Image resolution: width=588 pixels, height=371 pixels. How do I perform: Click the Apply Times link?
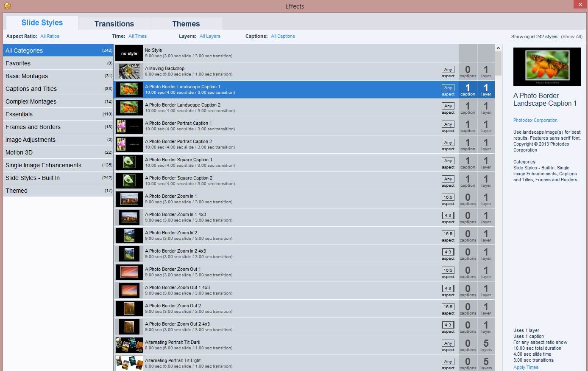pyautogui.click(x=526, y=367)
